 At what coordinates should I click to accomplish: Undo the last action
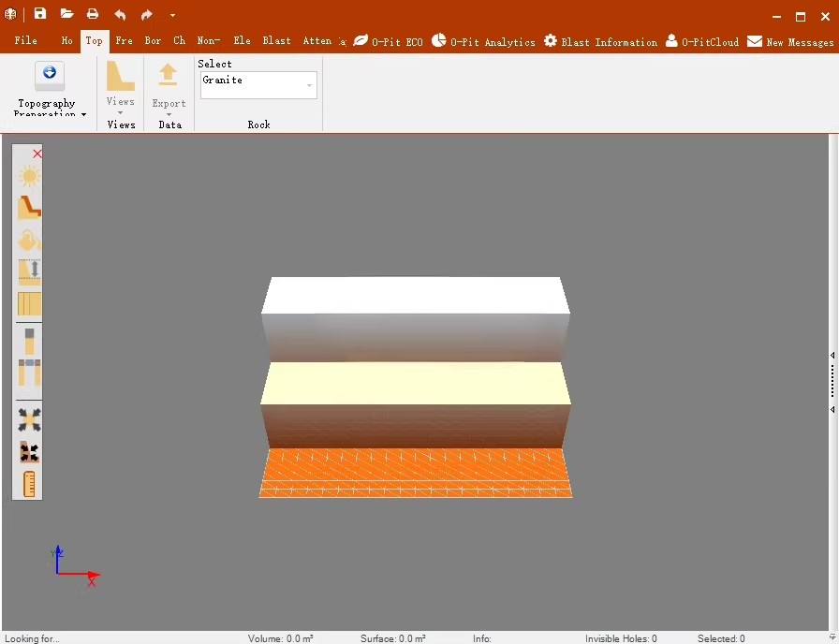point(120,15)
